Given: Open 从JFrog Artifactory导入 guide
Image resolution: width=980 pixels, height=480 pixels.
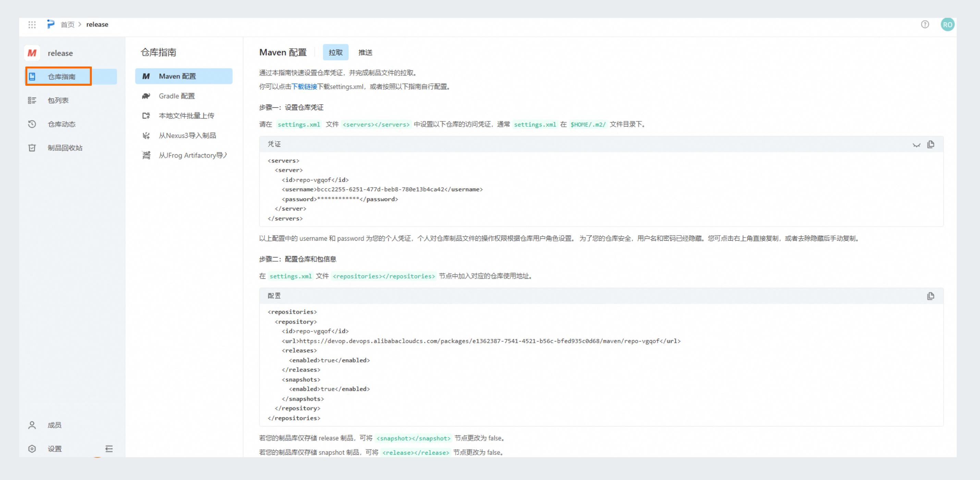Looking at the screenshot, I should click(193, 155).
